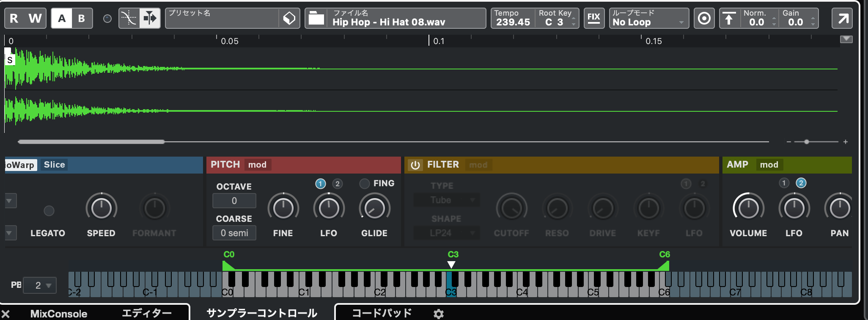This screenshot has height=320, width=868.
Task: Click the waveform horizontal scrollbar thumb
Action: click(x=91, y=142)
